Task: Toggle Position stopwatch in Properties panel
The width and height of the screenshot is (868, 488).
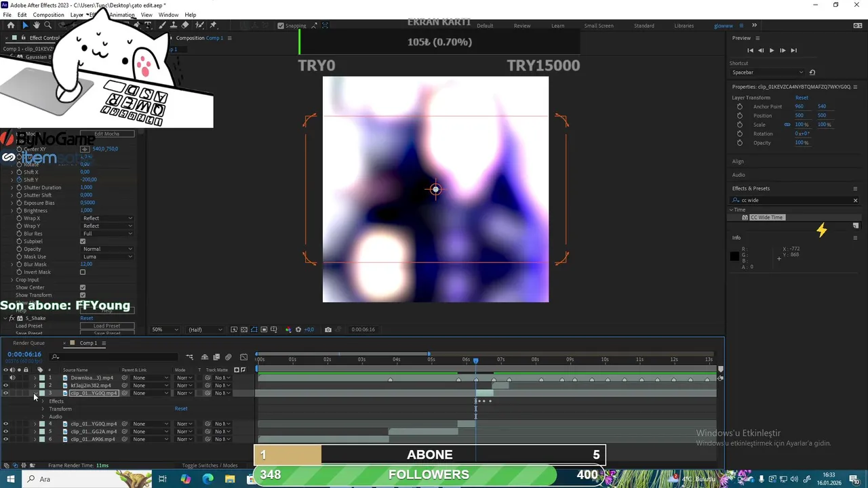Action: click(740, 115)
